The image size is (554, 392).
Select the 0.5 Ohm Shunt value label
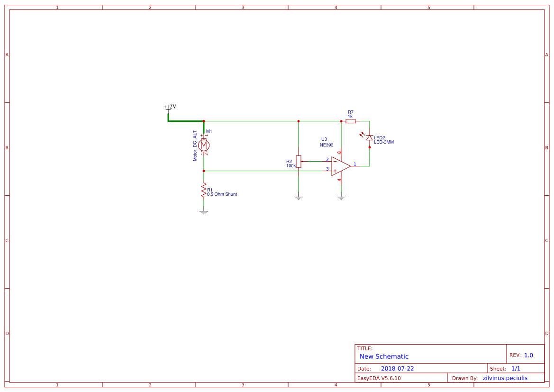click(x=221, y=194)
